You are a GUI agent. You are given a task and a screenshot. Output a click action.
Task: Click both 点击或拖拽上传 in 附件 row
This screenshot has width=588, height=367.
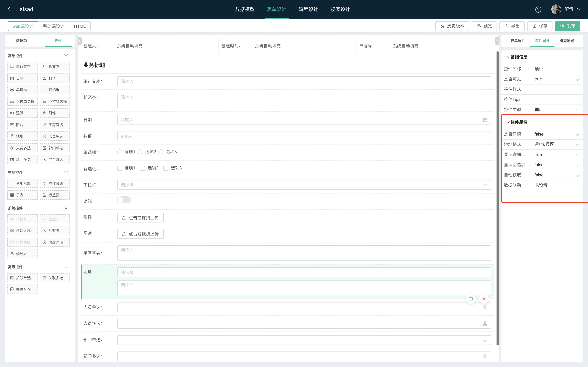point(140,218)
